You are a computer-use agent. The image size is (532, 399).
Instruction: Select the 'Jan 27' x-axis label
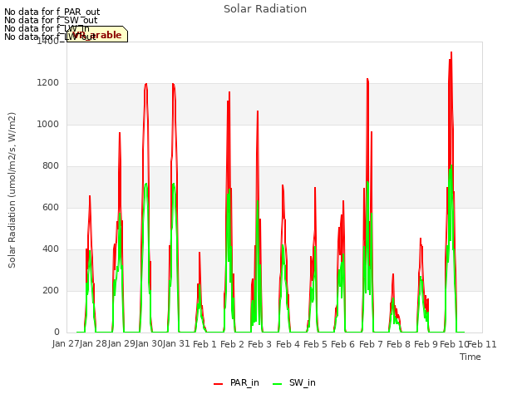pos(66,343)
